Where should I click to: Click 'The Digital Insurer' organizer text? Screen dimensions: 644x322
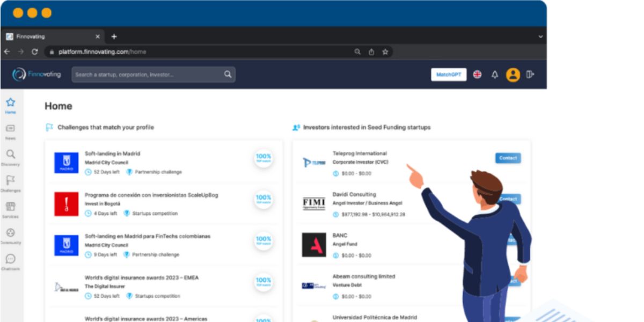tap(105, 287)
